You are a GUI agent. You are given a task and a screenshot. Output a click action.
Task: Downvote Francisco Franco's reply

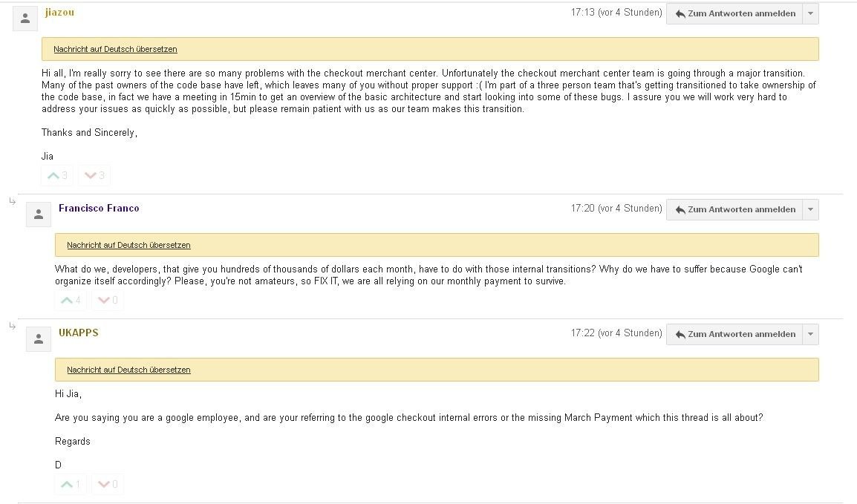click(108, 301)
